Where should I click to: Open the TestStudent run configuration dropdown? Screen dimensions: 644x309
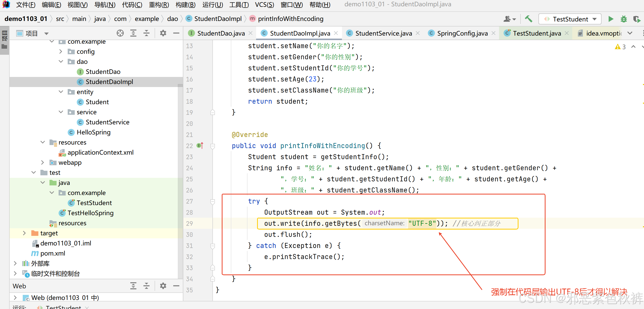[x=570, y=19]
